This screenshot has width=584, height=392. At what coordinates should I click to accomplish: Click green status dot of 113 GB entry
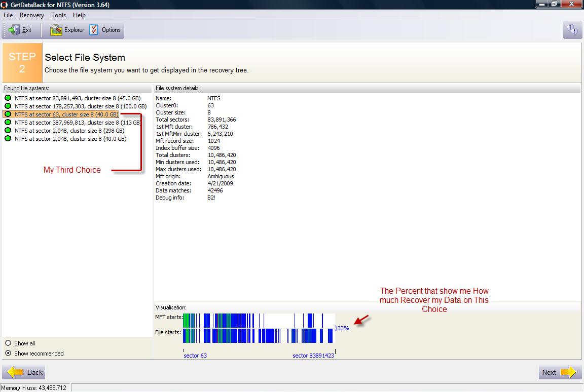tap(8, 123)
